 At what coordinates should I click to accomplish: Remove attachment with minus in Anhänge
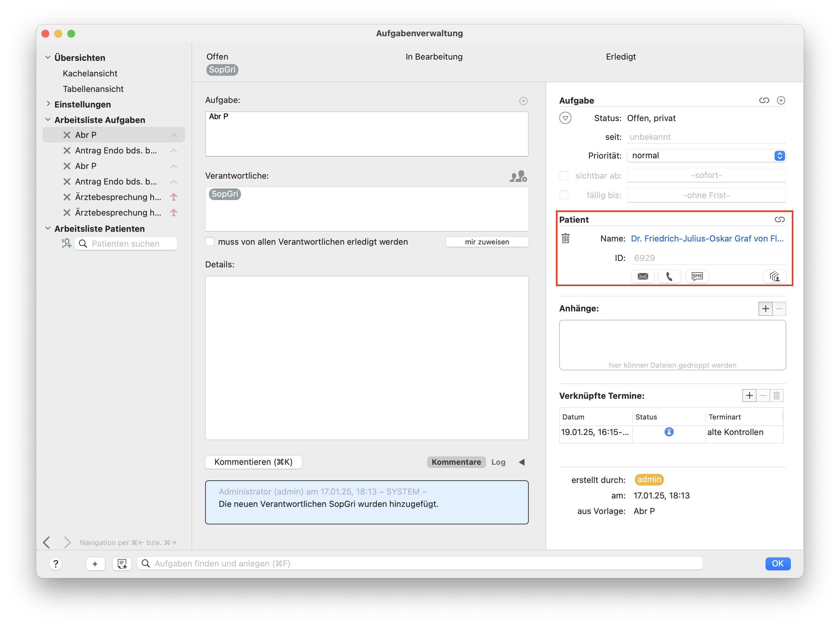point(779,309)
